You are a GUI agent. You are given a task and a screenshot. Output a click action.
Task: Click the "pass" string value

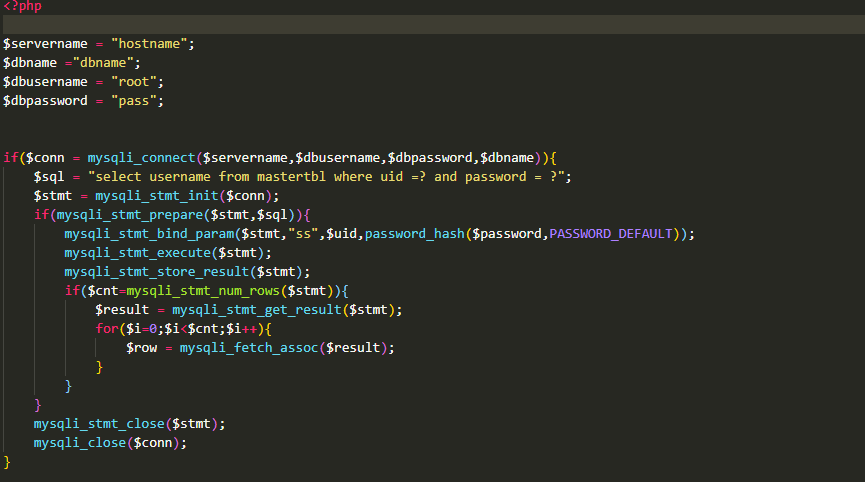pyautogui.click(x=134, y=101)
